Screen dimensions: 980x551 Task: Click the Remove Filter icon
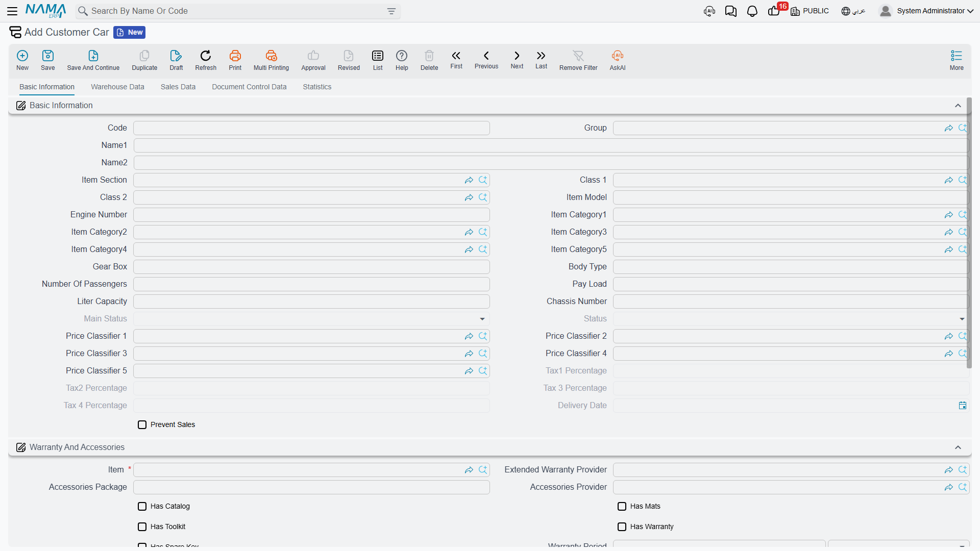pyautogui.click(x=578, y=60)
